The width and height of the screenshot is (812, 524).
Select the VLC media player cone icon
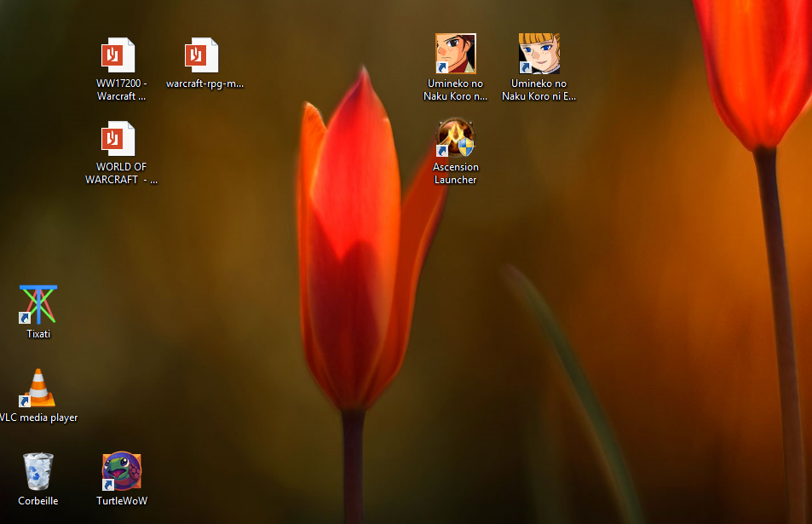pyautogui.click(x=37, y=388)
